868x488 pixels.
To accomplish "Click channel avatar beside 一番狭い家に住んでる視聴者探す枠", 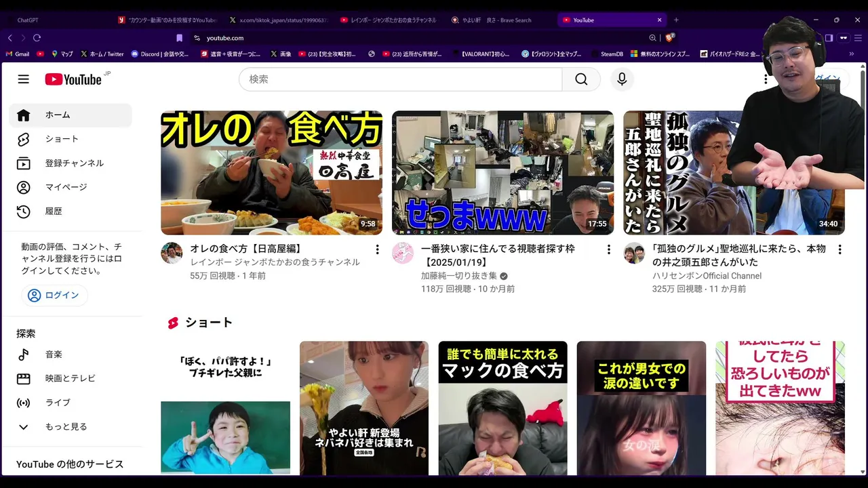I will [x=403, y=253].
